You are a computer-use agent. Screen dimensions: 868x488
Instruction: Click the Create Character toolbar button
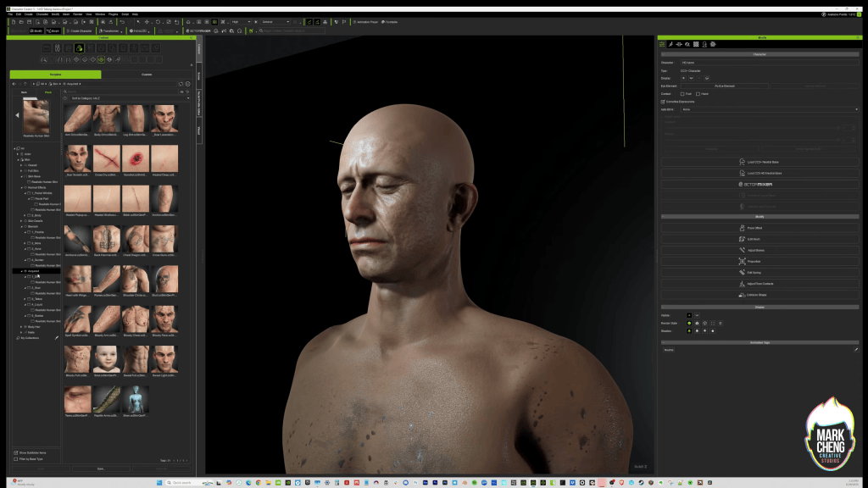[x=79, y=31]
